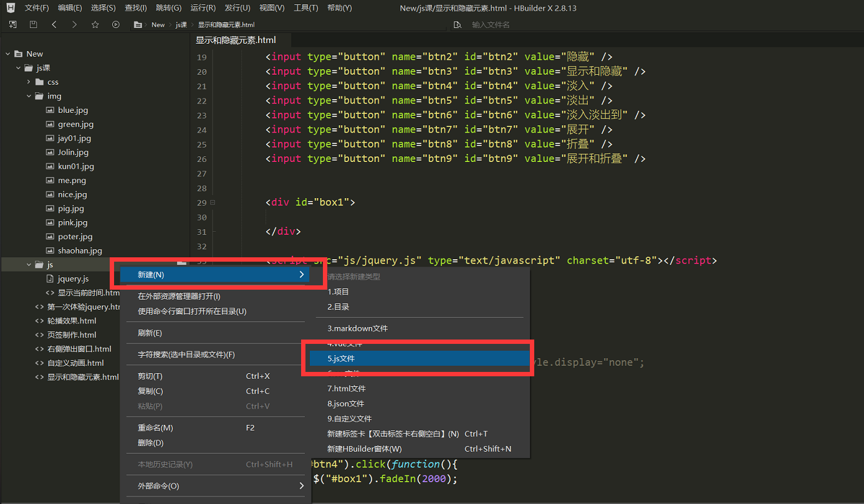Click the html icon beside 右侧弹出窗口.html

pos(39,349)
